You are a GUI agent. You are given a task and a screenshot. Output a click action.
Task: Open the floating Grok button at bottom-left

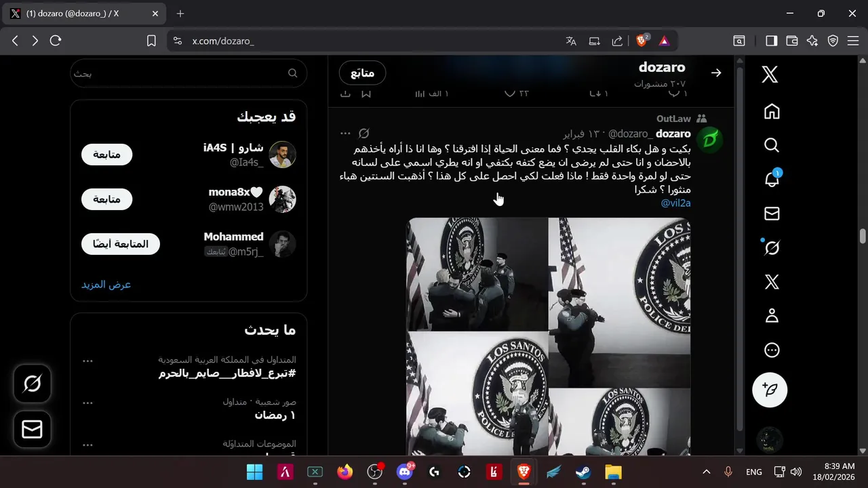pos(32,384)
